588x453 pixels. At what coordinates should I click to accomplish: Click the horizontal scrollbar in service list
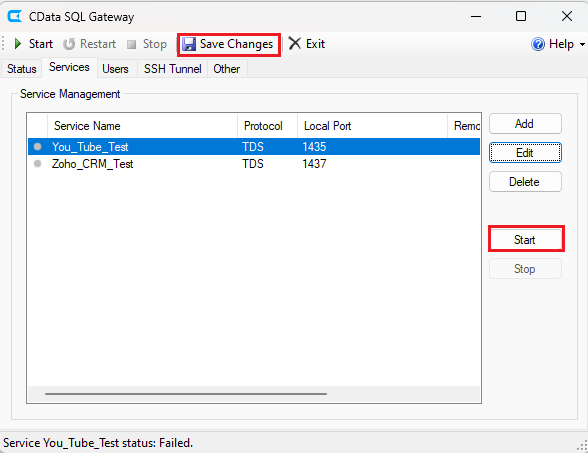186,394
